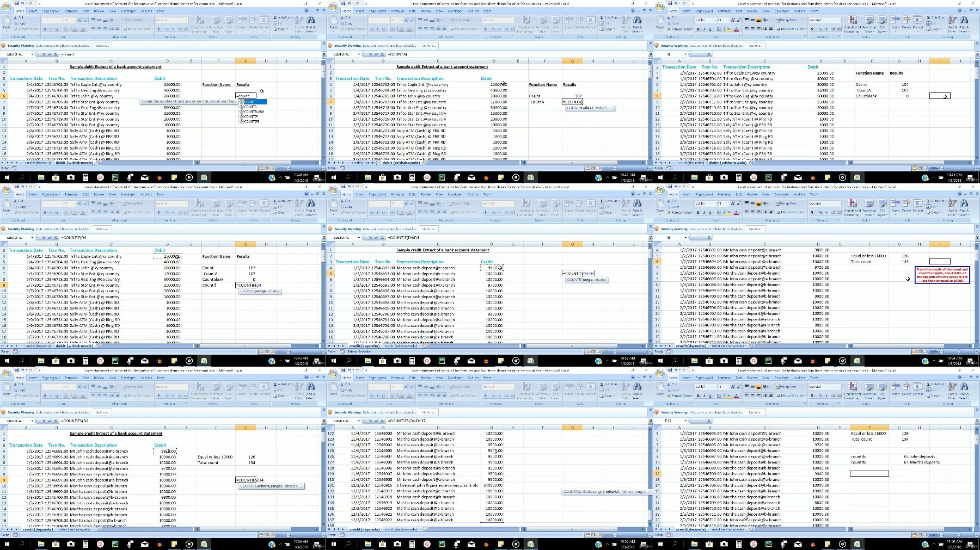Toggle Italic in the 10:43 AM window

click(x=704, y=29)
